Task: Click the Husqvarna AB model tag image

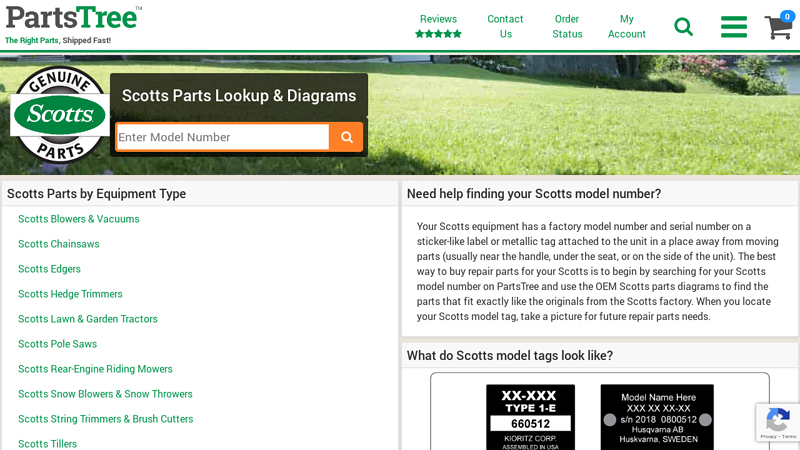Action: coord(657,417)
